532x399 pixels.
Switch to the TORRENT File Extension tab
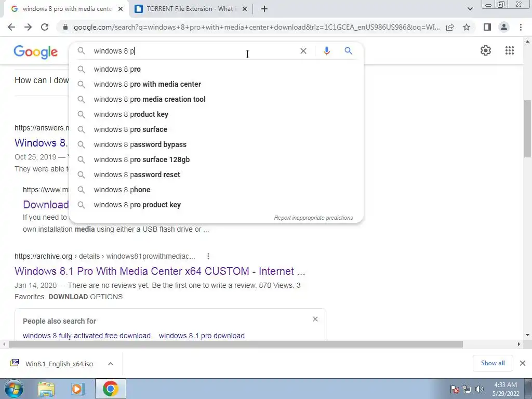pos(190,9)
